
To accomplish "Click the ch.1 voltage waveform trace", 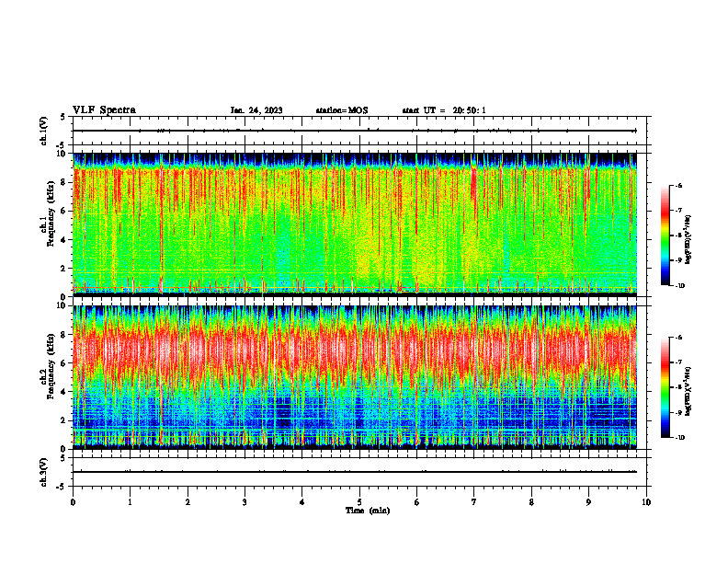I will point(354,131).
